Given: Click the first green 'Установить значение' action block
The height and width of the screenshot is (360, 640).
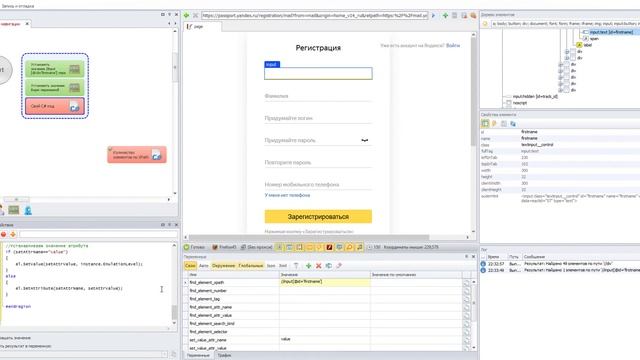Looking at the screenshot, I should [x=55, y=69].
